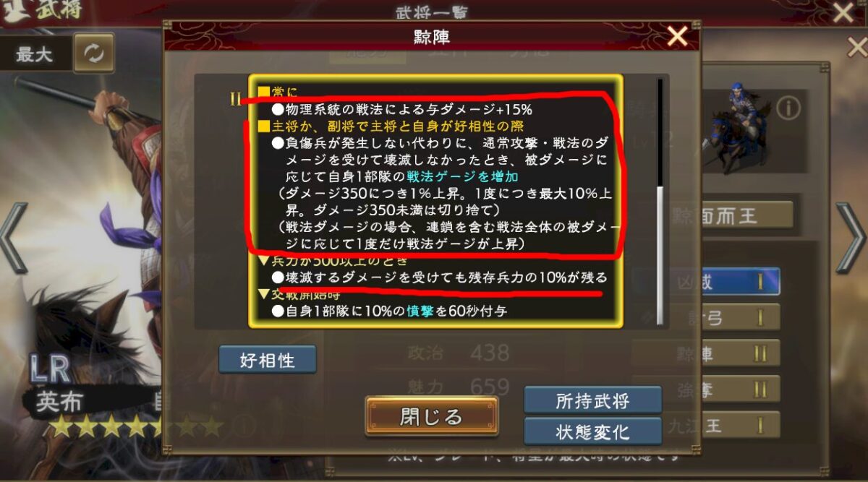Viewport: 868px width, 482px height.
Task: Open 状態変化 details
Action: pyautogui.click(x=592, y=431)
